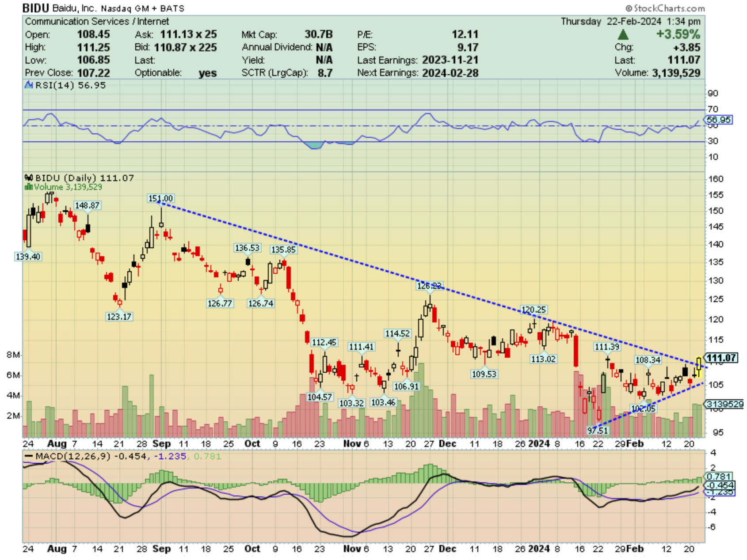The height and width of the screenshot is (560, 747).
Task: Click the 139.40 price label
Action: [x=28, y=257]
